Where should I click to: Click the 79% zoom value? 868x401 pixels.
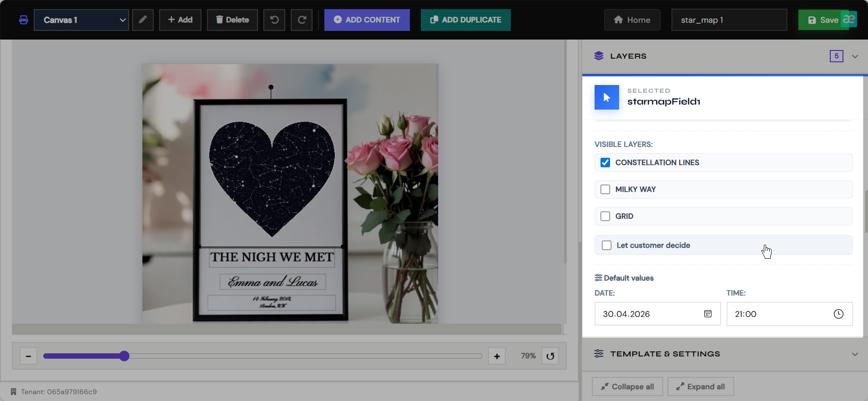528,356
